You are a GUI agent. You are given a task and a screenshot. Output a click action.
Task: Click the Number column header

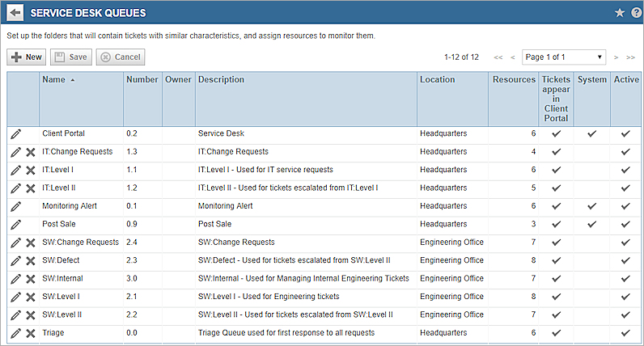click(142, 80)
